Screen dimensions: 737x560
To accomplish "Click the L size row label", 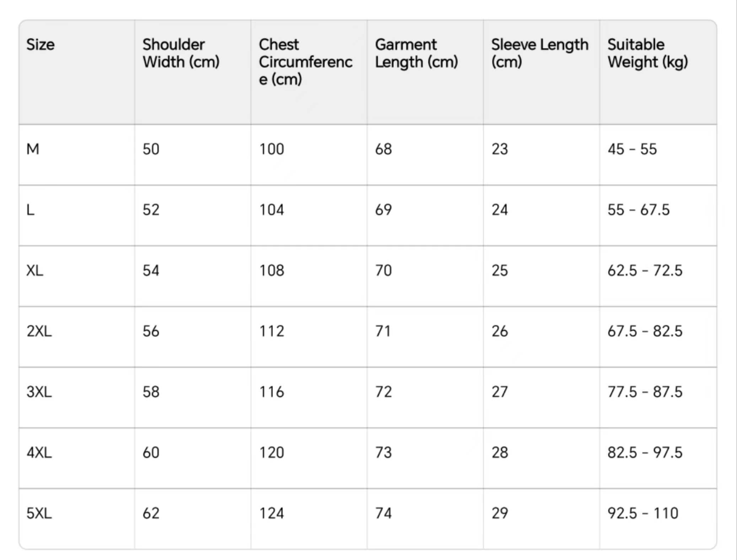I will (31, 210).
